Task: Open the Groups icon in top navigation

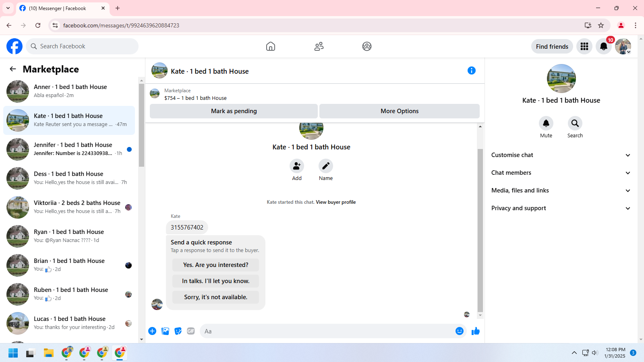Action: (367, 46)
